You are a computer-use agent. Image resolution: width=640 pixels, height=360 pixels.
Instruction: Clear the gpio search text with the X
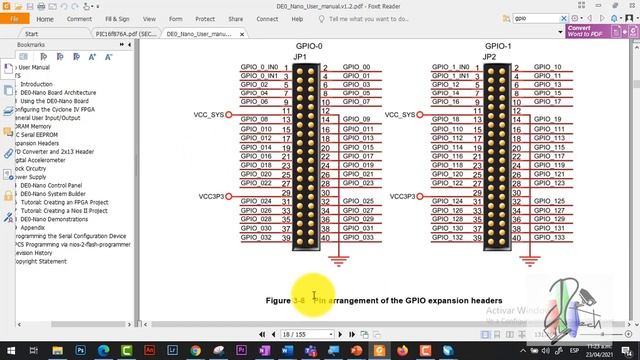(564, 18)
